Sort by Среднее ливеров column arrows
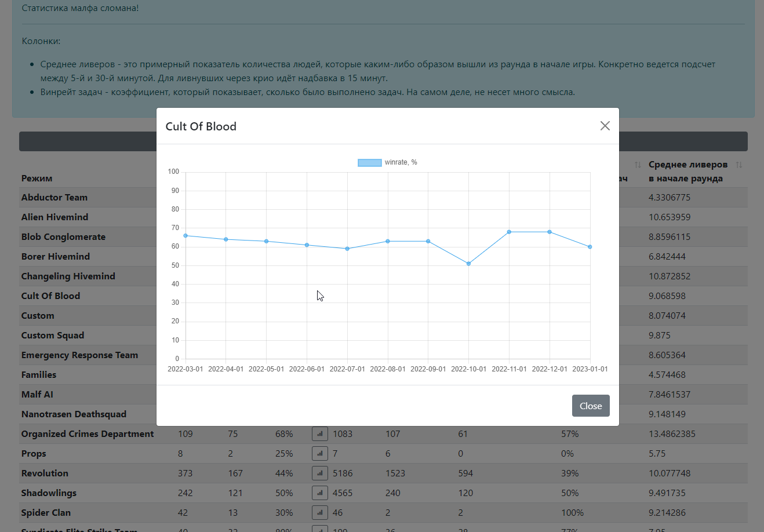 pos(738,165)
